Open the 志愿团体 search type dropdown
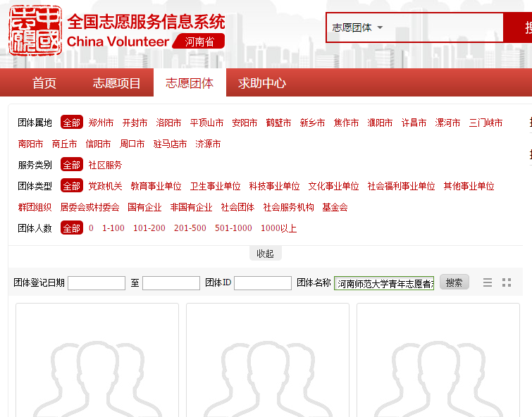 [358, 27]
